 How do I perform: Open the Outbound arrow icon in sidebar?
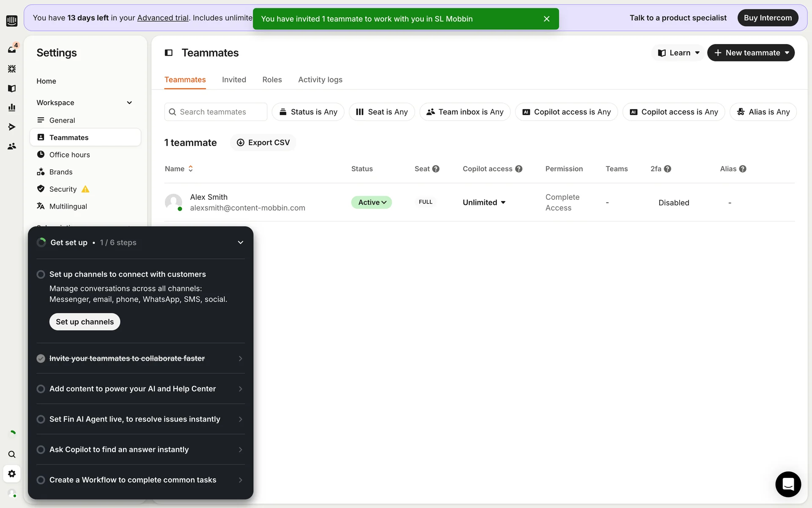(x=12, y=127)
